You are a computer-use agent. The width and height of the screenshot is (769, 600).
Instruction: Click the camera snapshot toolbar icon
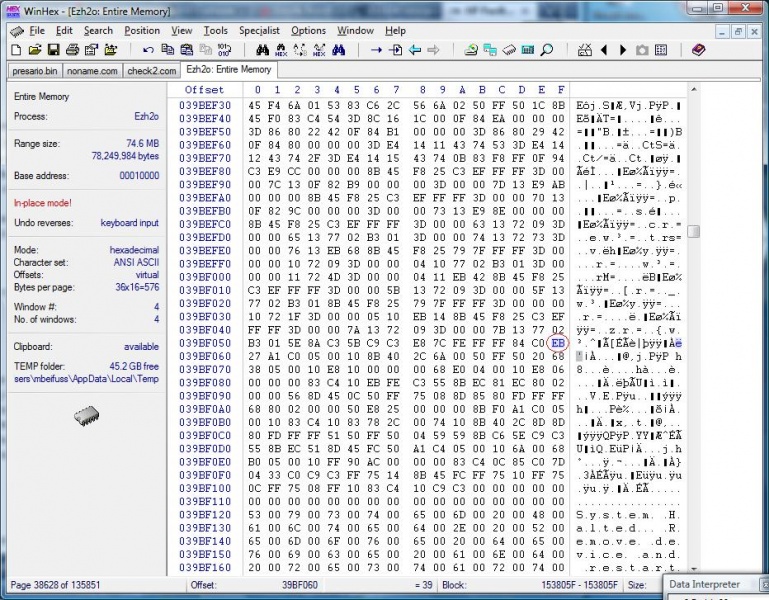(x=642, y=50)
